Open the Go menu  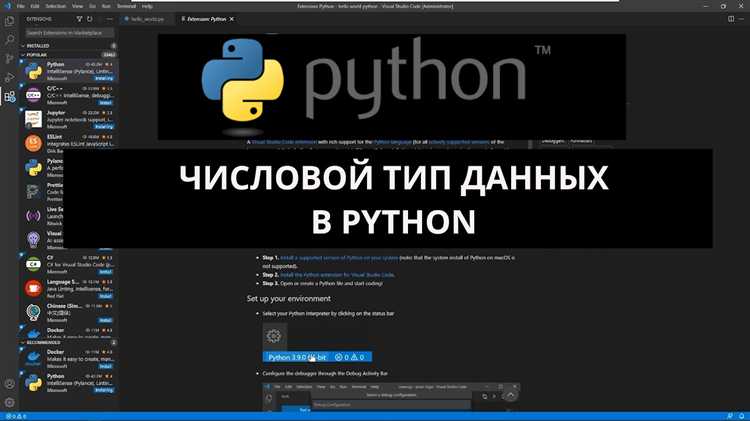coord(93,7)
